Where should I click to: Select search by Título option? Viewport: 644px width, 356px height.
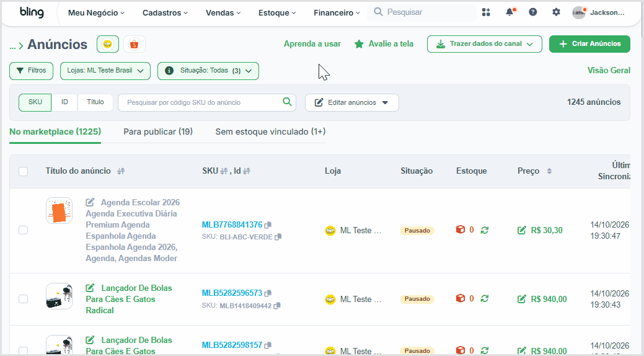(x=95, y=102)
